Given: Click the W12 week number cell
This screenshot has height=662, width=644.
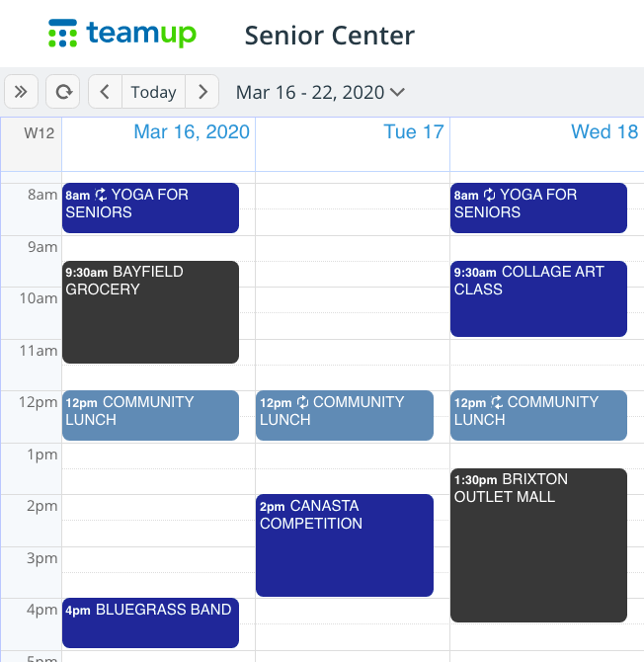Looking at the screenshot, I should click(40, 132).
